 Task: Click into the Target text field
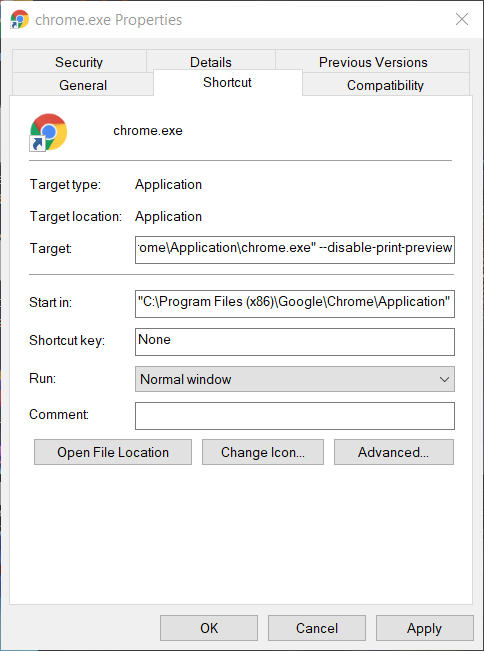(x=295, y=250)
